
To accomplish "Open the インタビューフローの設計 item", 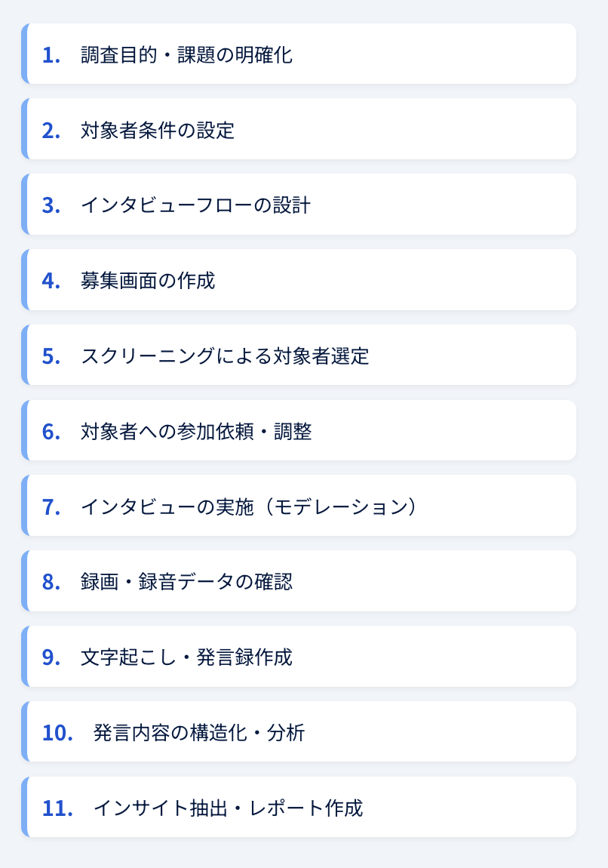I will pos(299,205).
